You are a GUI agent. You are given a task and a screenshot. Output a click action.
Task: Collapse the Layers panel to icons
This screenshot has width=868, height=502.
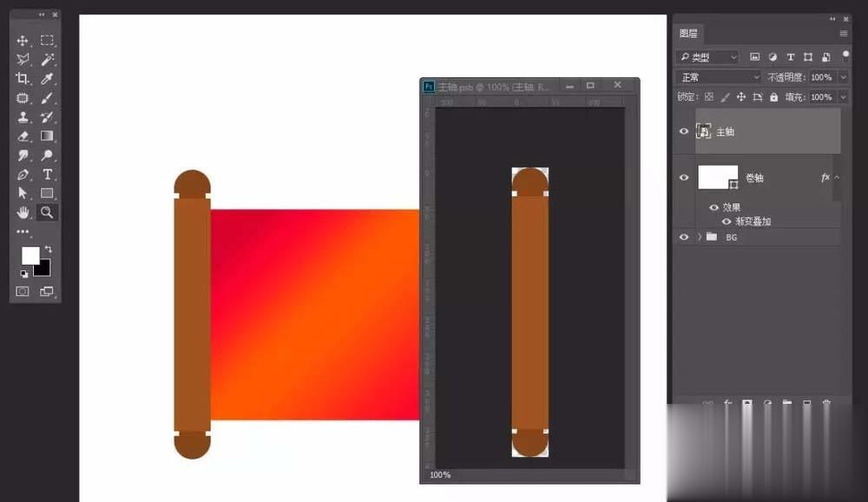tap(832, 19)
